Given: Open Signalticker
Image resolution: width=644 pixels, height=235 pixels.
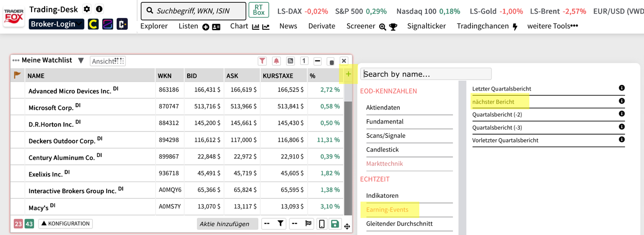Looking at the screenshot, I should [x=427, y=26].
